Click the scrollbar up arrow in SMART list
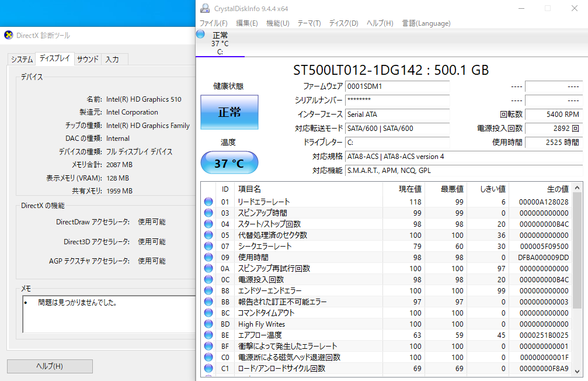This screenshot has width=588, height=381. click(577, 188)
